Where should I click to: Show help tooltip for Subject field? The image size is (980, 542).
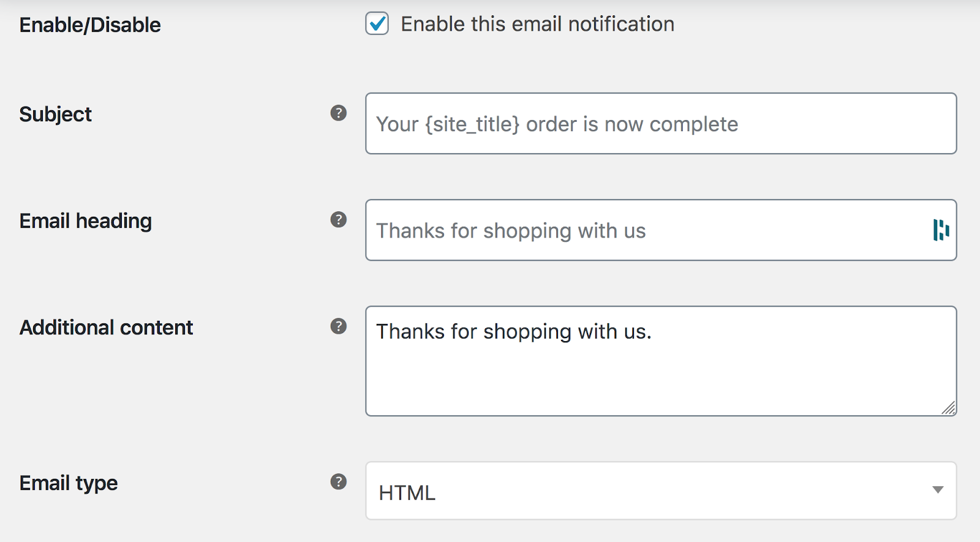pyautogui.click(x=339, y=113)
